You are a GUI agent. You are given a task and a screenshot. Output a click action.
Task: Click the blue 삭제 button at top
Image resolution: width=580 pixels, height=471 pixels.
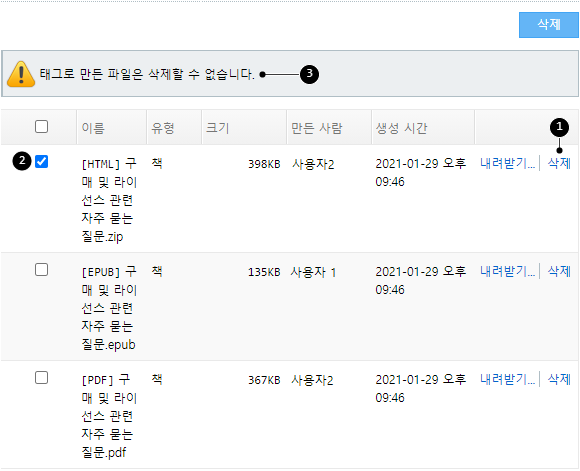(549, 25)
